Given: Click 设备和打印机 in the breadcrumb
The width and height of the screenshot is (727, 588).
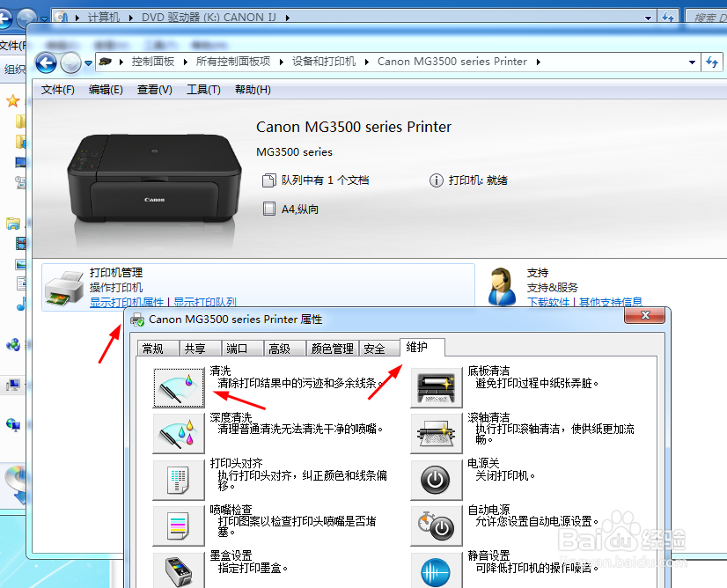Looking at the screenshot, I should tap(324, 62).
